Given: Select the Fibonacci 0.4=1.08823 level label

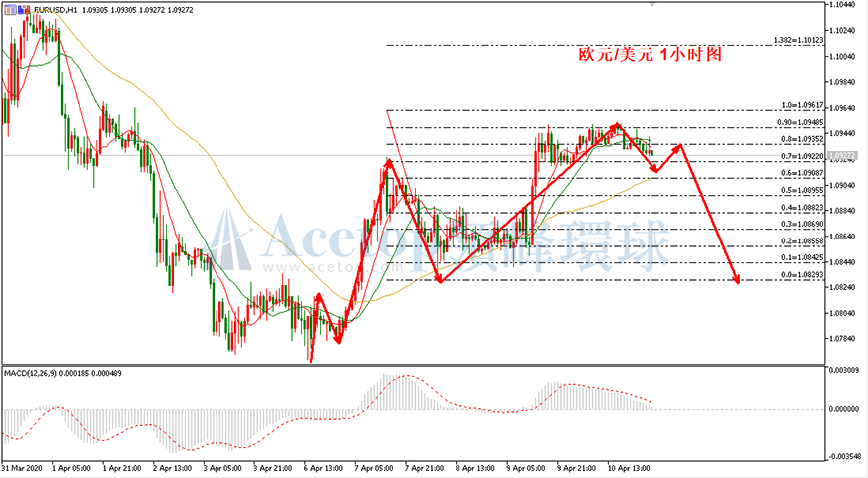Looking at the screenshot, I should click(x=803, y=208).
